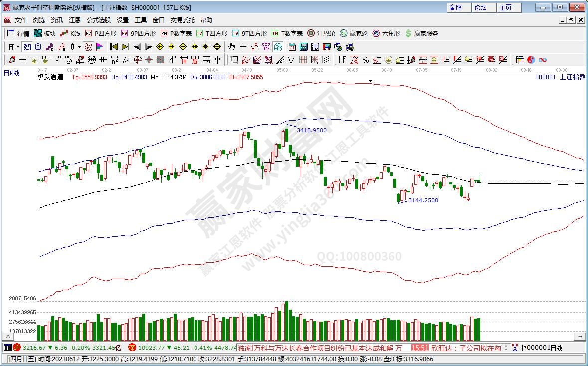Jump to first bar arrow button
Image resolution: width=588 pixels, height=366 pixels.
pyautogui.click(x=114, y=47)
